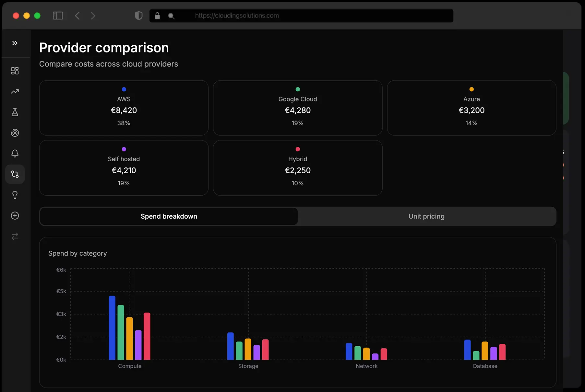Open the dashboard grid view
Image resolution: width=585 pixels, height=392 pixels.
(15, 71)
